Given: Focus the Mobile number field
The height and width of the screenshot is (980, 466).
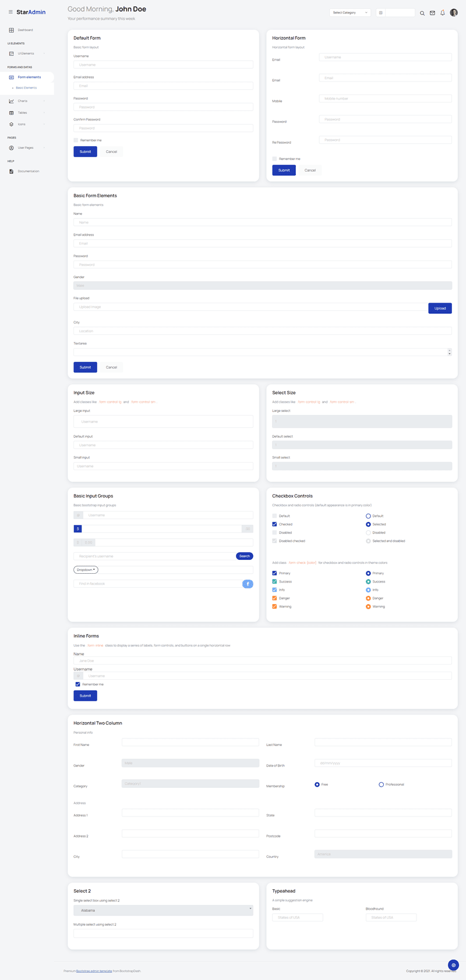Looking at the screenshot, I should (385, 99).
